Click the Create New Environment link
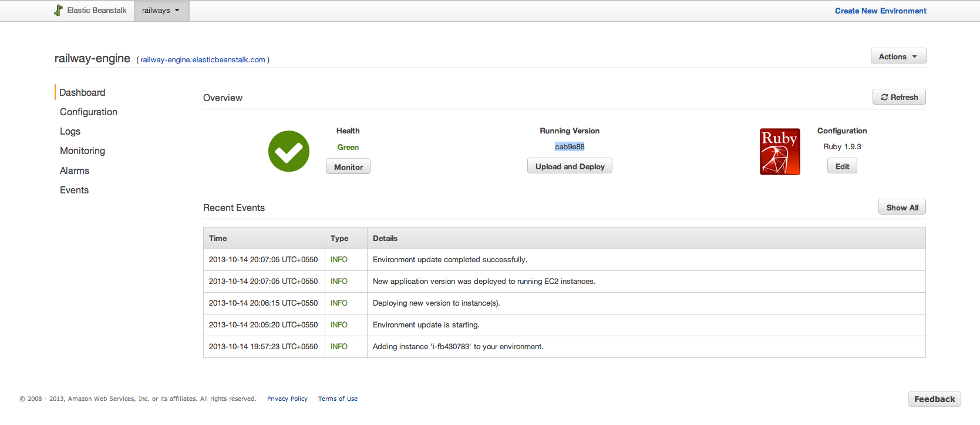Image resolution: width=980 pixels, height=425 pixels. pos(880,11)
